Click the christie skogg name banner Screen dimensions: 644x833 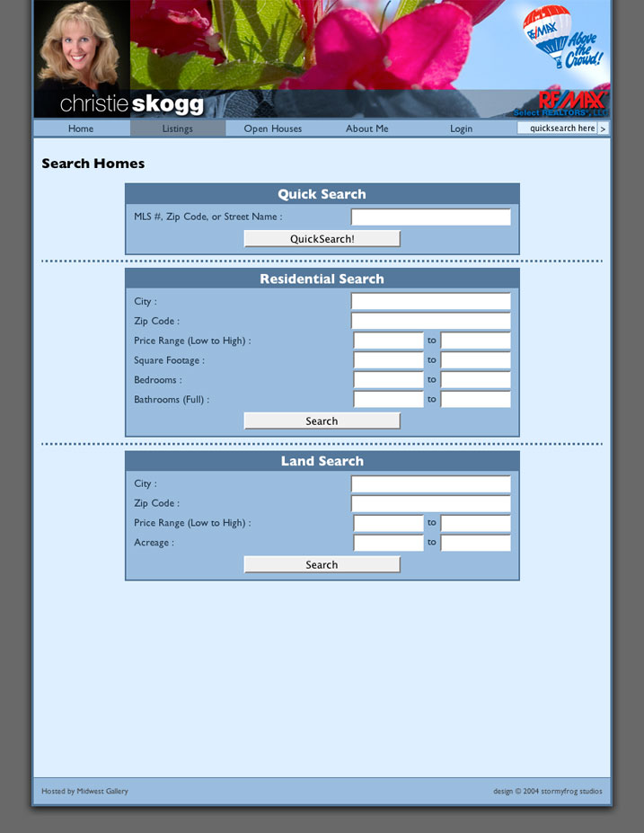pos(132,103)
